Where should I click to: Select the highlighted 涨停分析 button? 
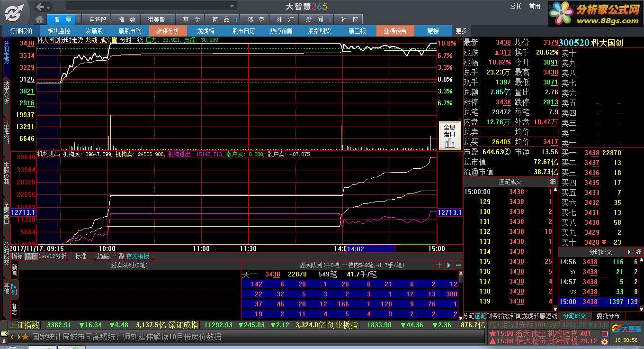coord(168,31)
